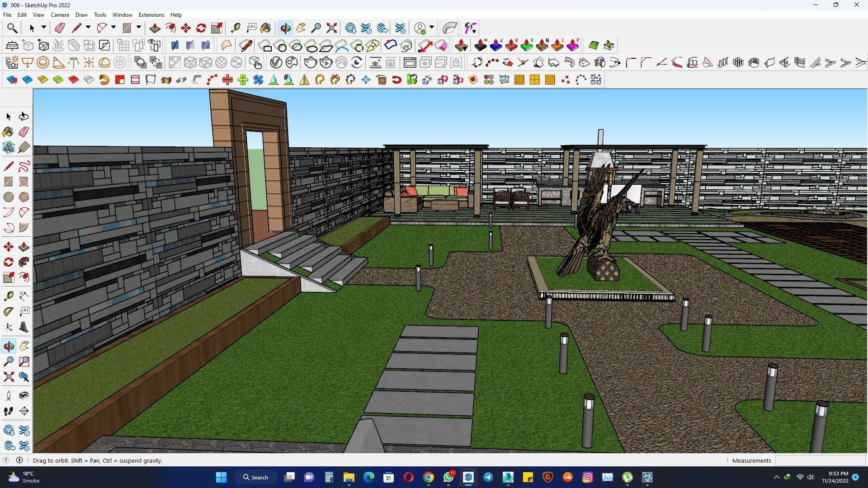
Task: Open the Extensions menu
Action: click(x=151, y=15)
